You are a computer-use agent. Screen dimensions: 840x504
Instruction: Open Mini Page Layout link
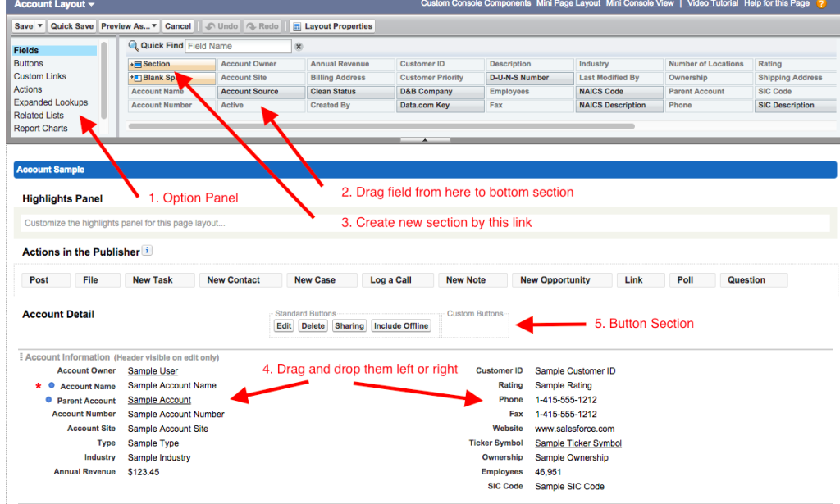568,3
